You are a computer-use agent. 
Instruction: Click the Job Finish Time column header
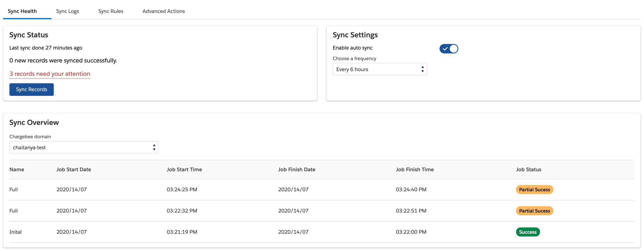415,169
